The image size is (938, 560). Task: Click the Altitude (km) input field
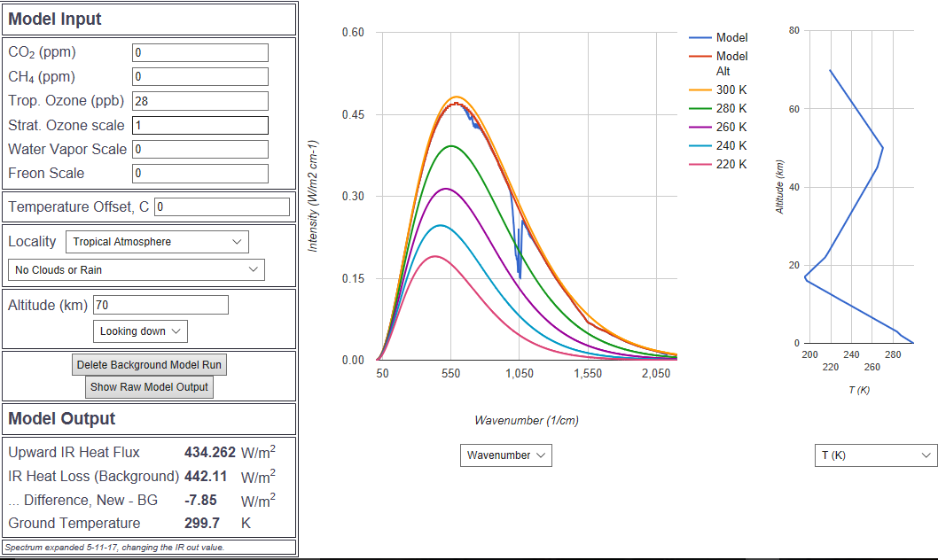(160, 305)
